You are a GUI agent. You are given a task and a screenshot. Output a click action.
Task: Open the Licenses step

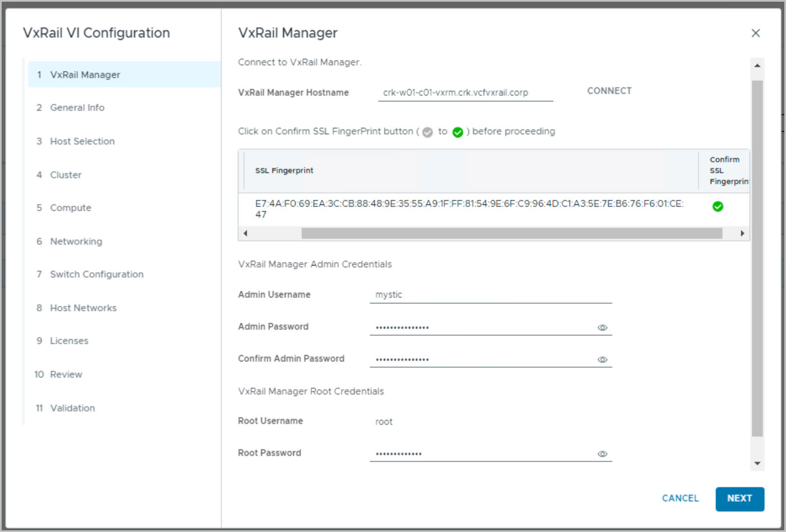pyautogui.click(x=69, y=341)
